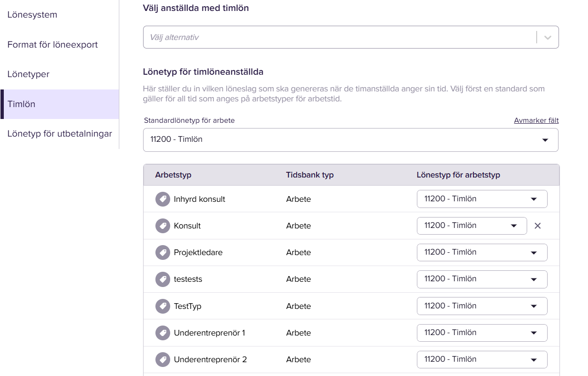Click TestTyp work type name
The width and height of the screenshot is (588, 376).
pyautogui.click(x=188, y=306)
